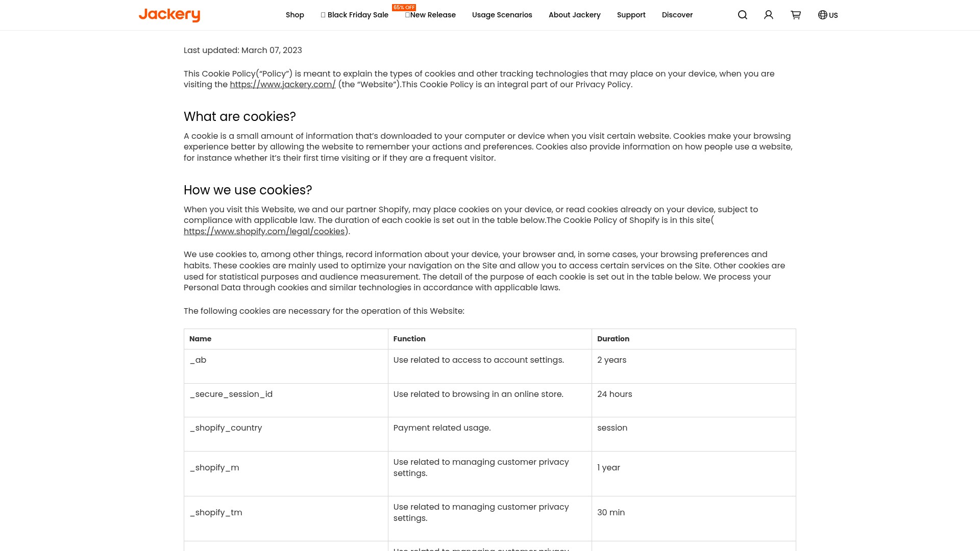980x551 pixels.
Task: Click the globe region icon
Action: [x=823, y=15]
